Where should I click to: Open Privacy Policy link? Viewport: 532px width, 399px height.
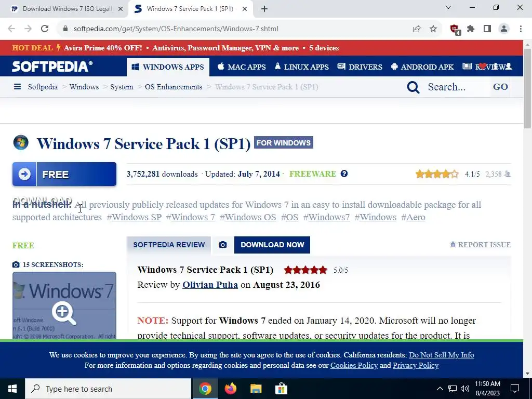pos(416,365)
